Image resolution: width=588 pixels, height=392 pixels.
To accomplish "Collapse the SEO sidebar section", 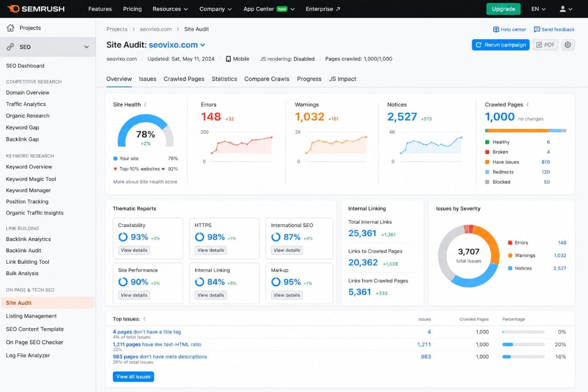I will coord(86,47).
